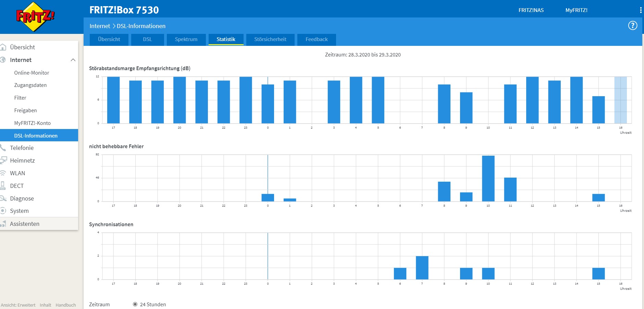Image resolution: width=644 pixels, height=309 pixels.
Task: Open Telefonie menu entry
Action: [22, 148]
